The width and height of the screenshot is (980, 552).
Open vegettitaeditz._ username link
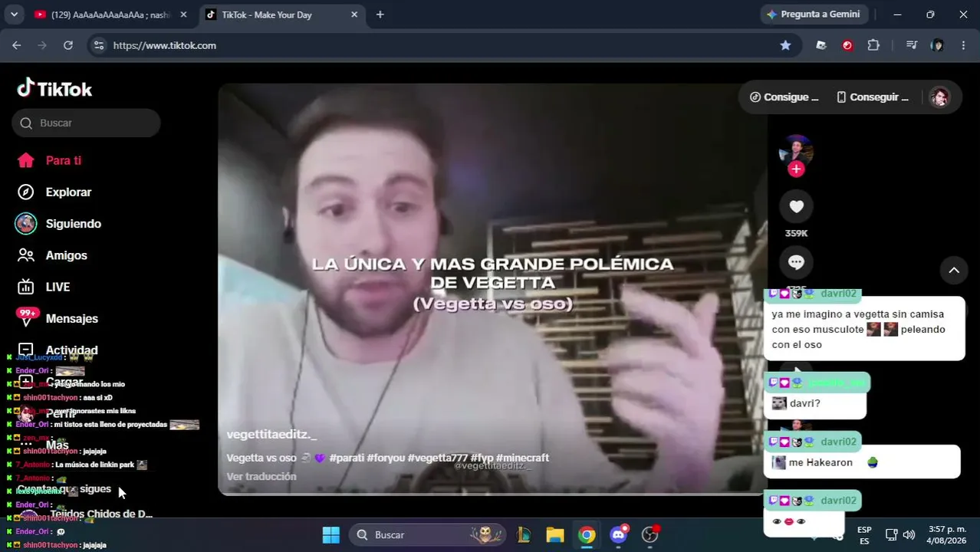click(x=271, y=435)
